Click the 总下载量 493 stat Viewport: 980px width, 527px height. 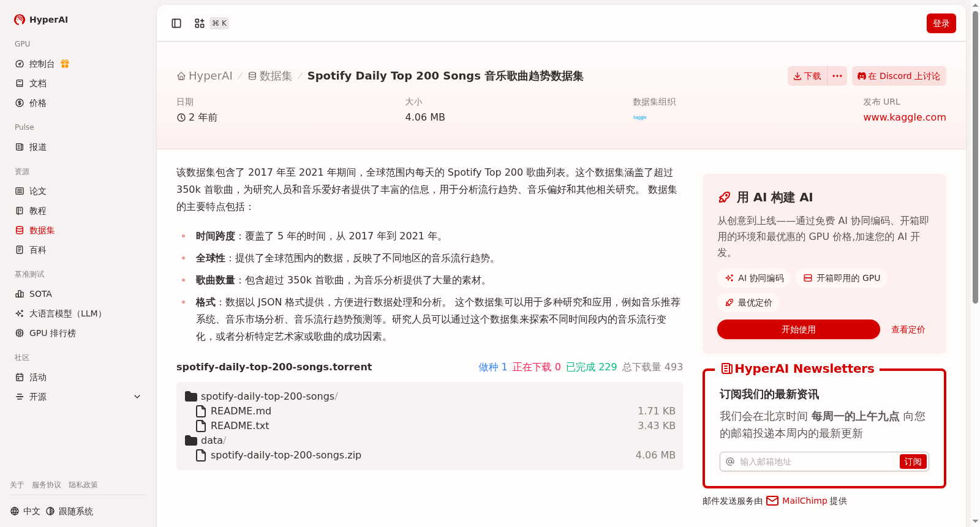click(652, 367)
